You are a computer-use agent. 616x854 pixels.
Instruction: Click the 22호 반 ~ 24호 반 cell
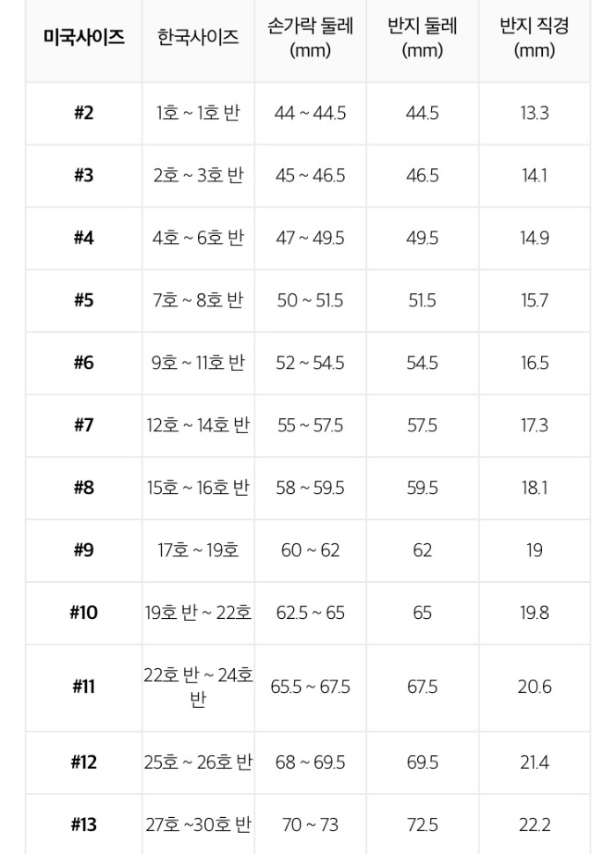[x=198, y=687]
